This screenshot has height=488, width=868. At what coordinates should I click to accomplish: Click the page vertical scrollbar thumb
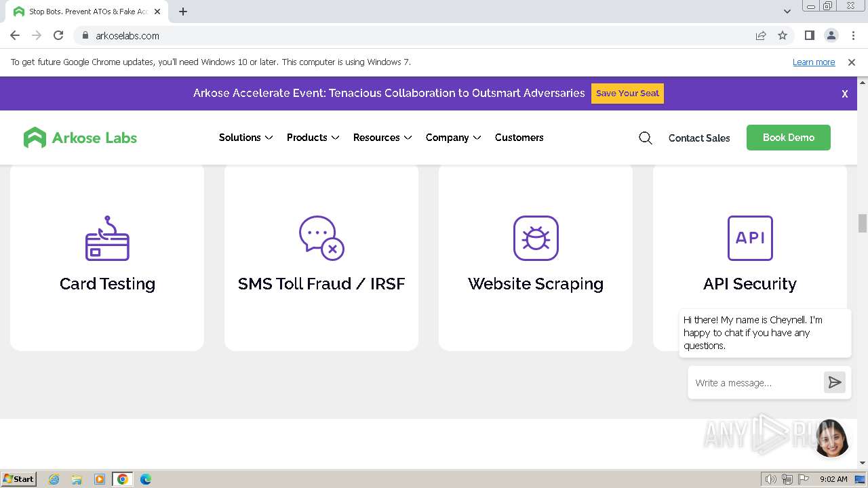pyautogui.click(x=863, y=223)
